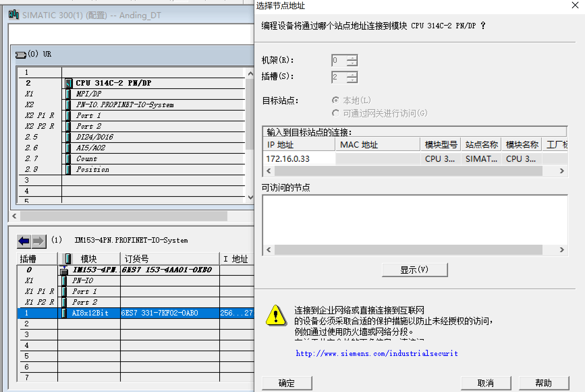585x392 pixels.
Task: Click the module column header icon
Action: click(68, 259)
